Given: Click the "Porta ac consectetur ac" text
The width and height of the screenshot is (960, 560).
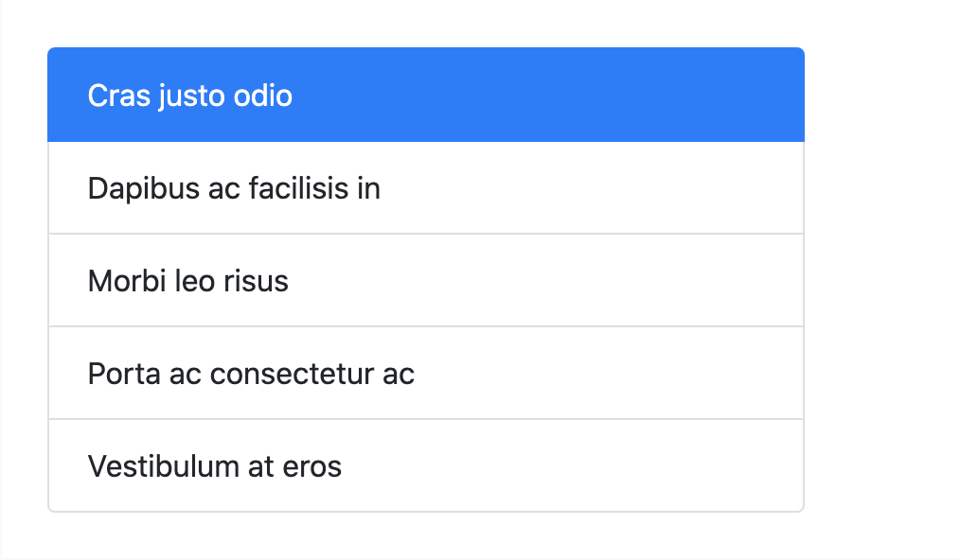Looking at the screenshot, I should coord(251,374).
